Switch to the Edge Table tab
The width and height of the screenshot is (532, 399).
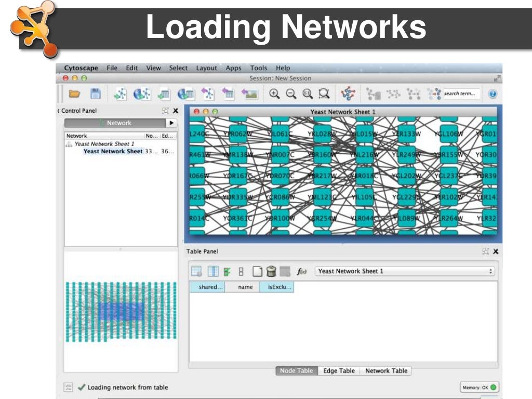point(339,371)
